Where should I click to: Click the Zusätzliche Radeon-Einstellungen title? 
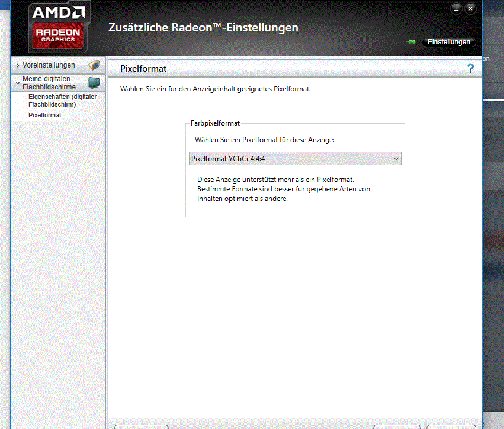[203, 28]
